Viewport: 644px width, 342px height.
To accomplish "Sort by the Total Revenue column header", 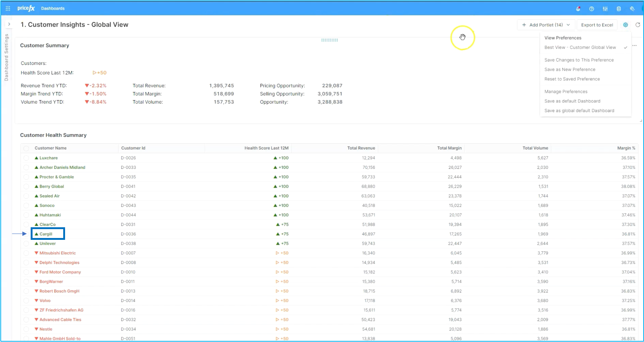I will pos(361,148).
